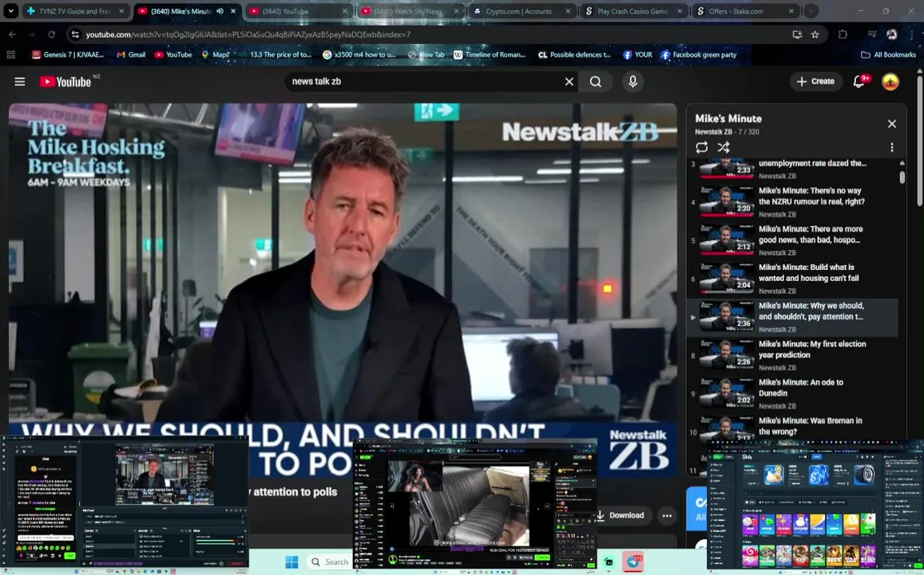Viewport: 924px width, 575px height.
Task: Click the Windows taskbar Search box
Action: pos(330,562)
